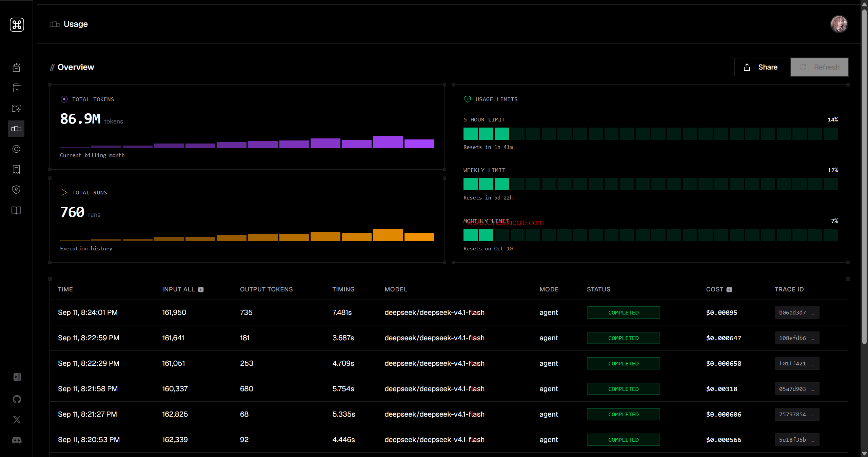
Task: Click the INPUT ALL column header
Action: tap(178, 289)
